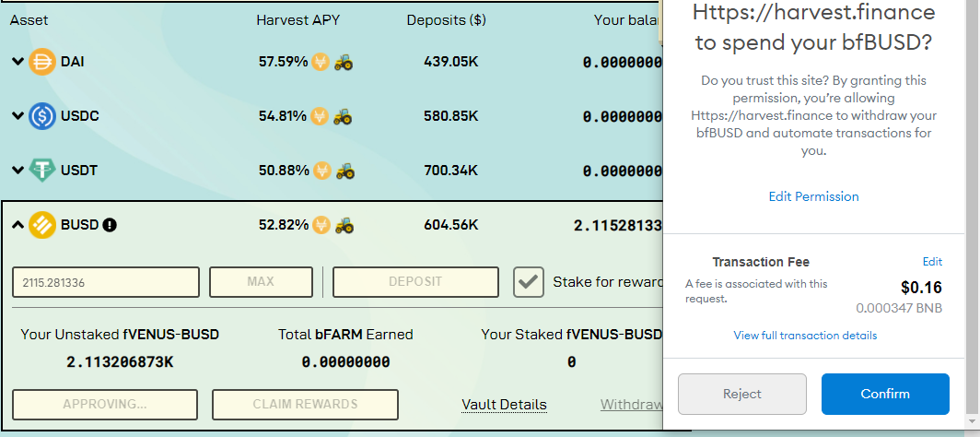Click the DAI coin icon
The width and height of the screenshot is (980, 437).
[x=42, y=62]
